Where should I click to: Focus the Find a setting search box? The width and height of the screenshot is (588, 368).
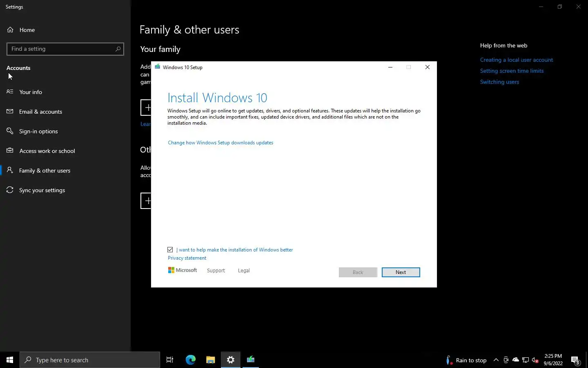(65, 49)
